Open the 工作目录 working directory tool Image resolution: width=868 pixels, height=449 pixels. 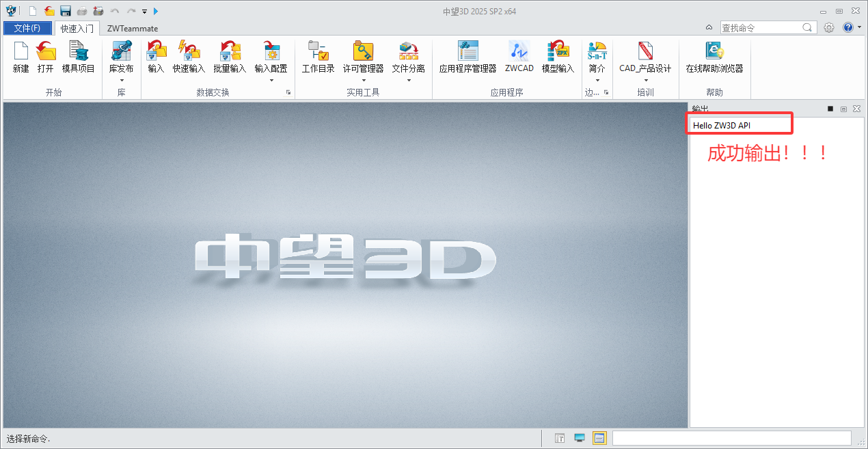coord(318,51)
